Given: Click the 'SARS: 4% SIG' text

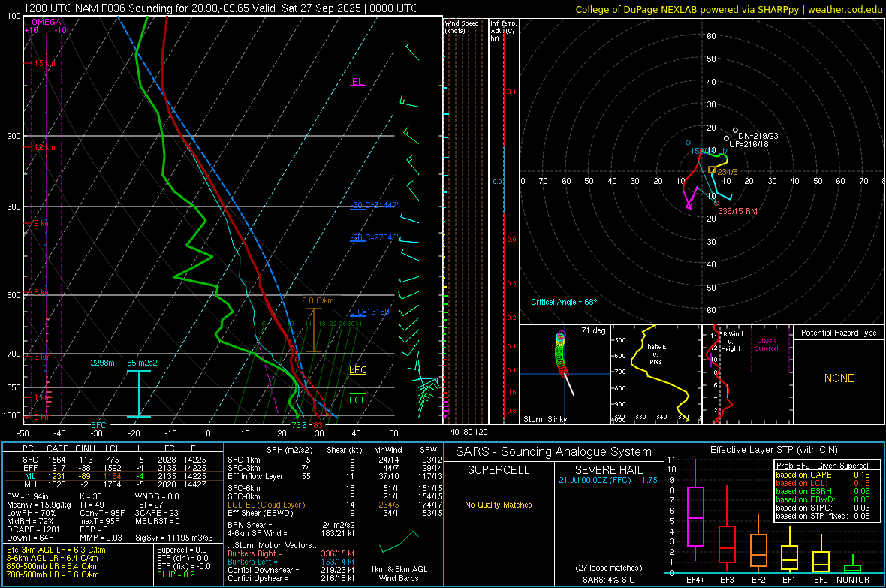Looking at the screenshot, I should pos(608,580).
